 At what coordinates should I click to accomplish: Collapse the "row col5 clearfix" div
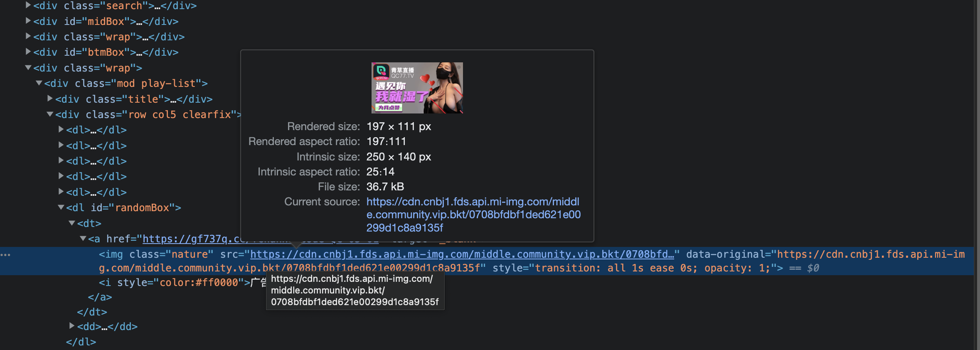49,114
